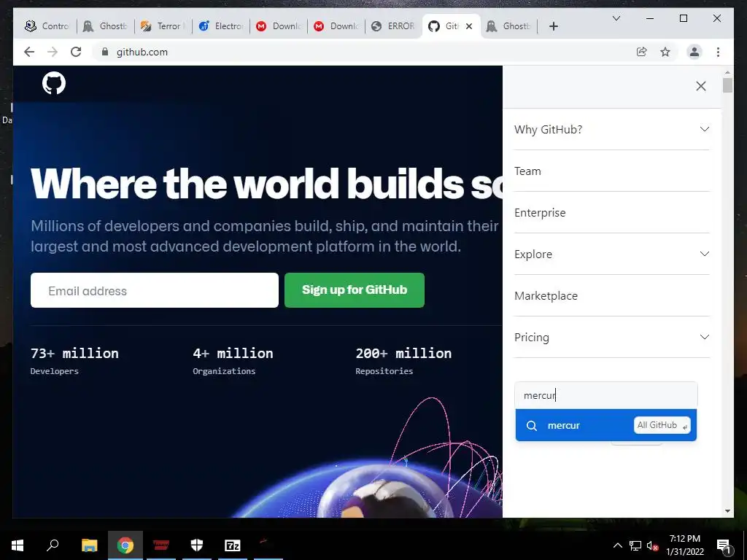Click the 73+ million Developers statistic
The width and height of the screenshot is (747, 560).
click(74, 361)
